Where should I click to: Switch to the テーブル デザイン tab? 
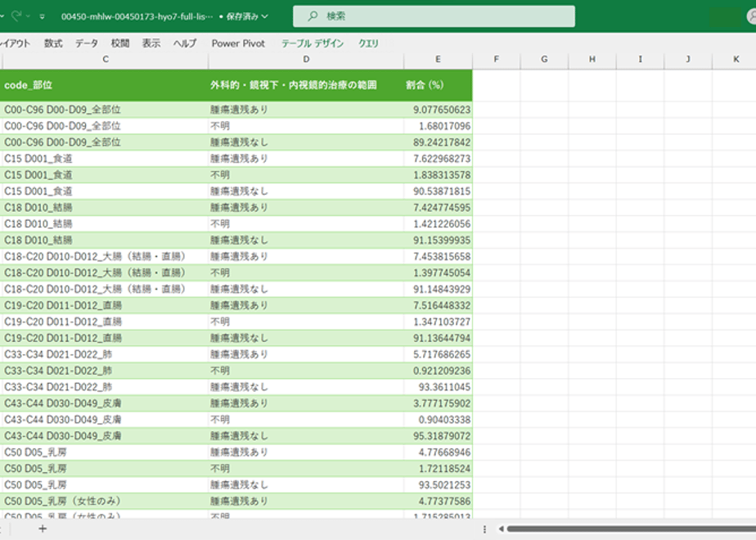pyautogui.click(x=313, y=43)
